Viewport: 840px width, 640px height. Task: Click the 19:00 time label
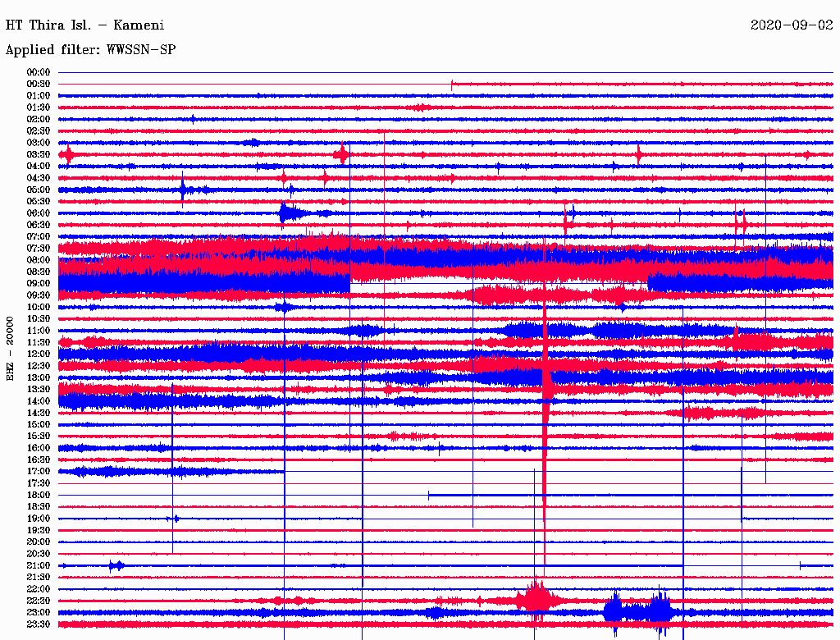(x=39, y=519)
